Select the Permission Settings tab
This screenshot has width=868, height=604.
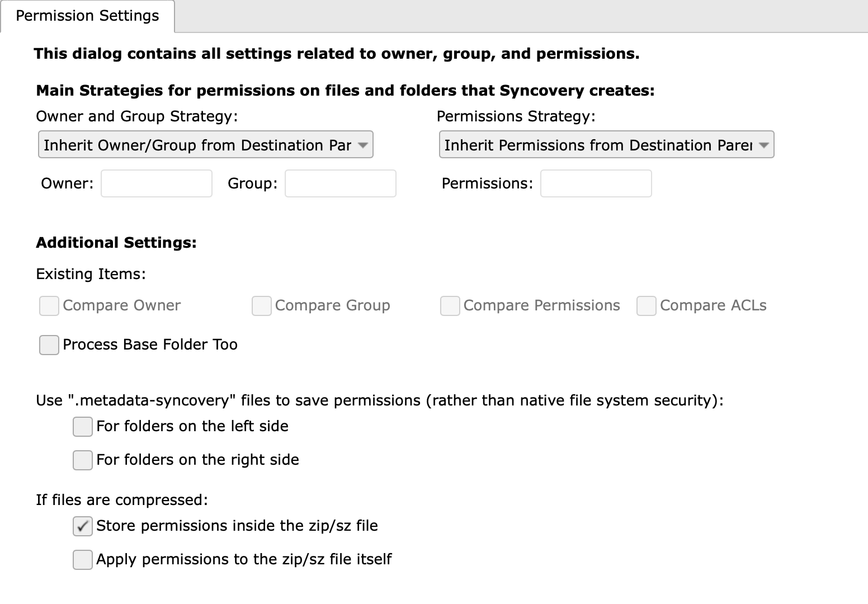(87, 16)
